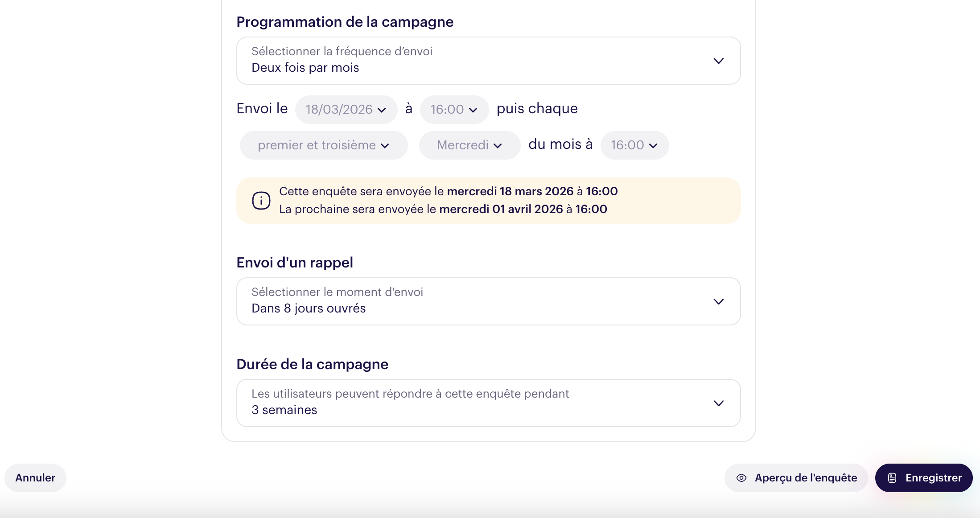Screen dimensions: 980x518
Task: Click the chevron of the campaign duration selector
Action: [x=718, y=403]
